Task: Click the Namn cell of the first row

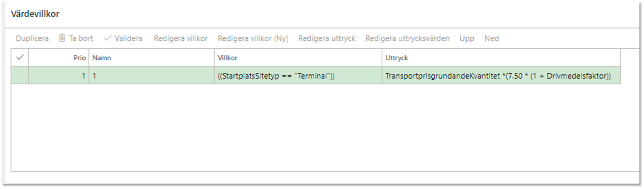Action: click(151, 76)
